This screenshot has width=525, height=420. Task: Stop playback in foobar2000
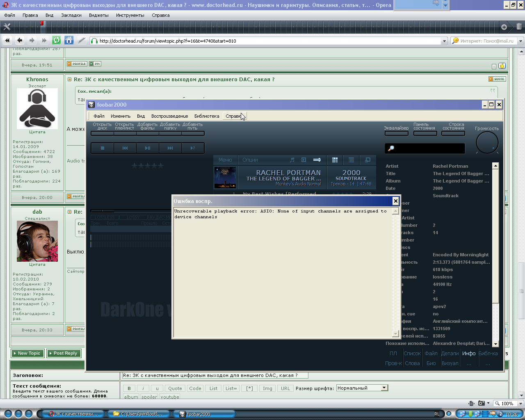click(103, 148)
